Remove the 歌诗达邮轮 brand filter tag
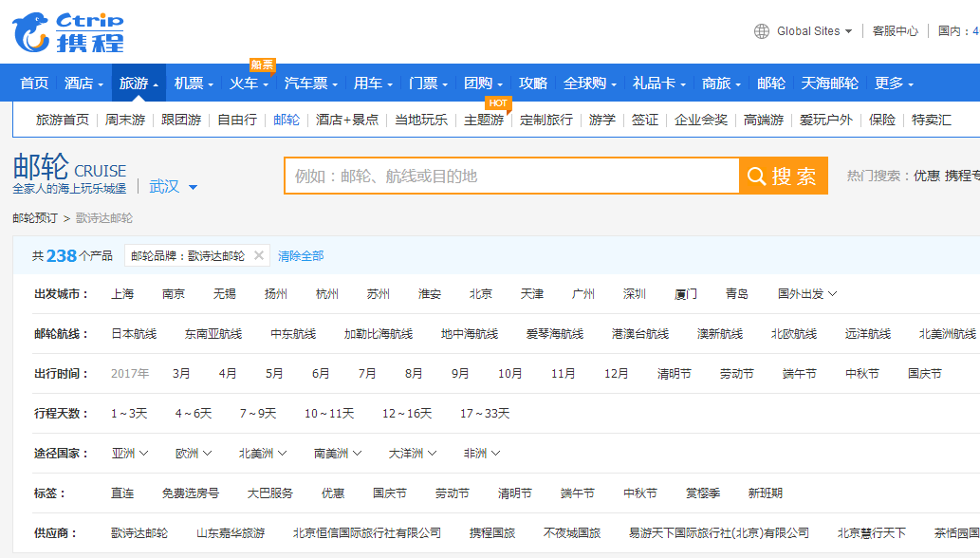Image resolution: width=980 pixels, height=558 pixels. coord(259,256)
